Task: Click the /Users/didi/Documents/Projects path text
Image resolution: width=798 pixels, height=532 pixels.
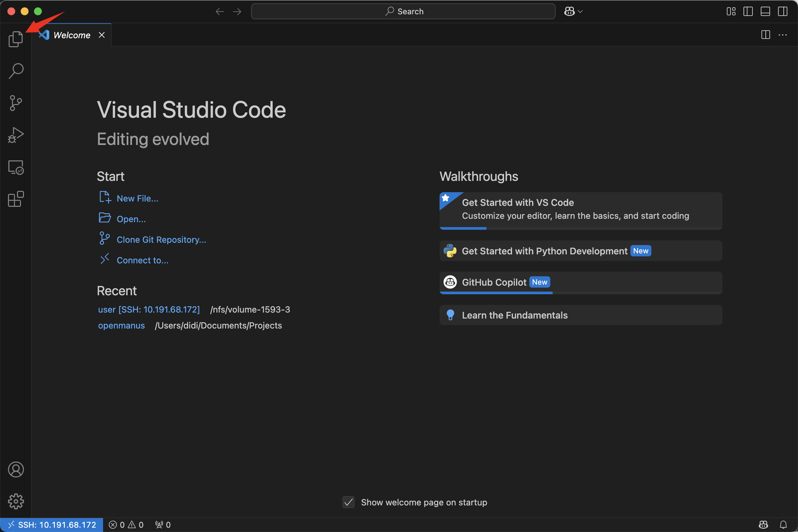Action: point(218,326)
